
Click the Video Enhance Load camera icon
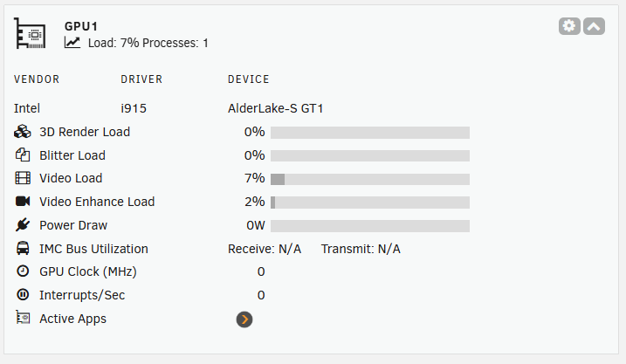point(23,201)
